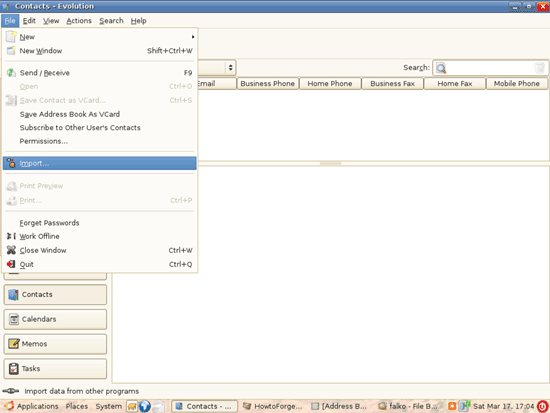The image size is (550, 413).
Task: Open the Search menu
Action: click(x=111, y=21)
